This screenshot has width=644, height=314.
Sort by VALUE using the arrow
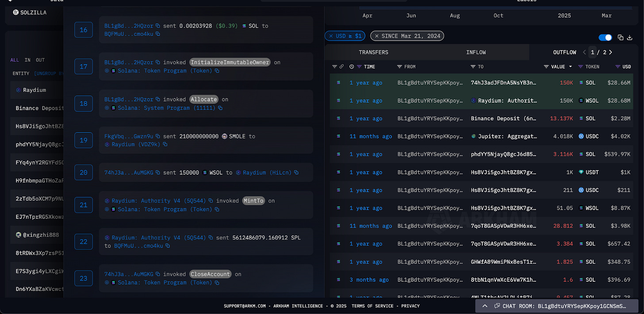tap(571, 67)
